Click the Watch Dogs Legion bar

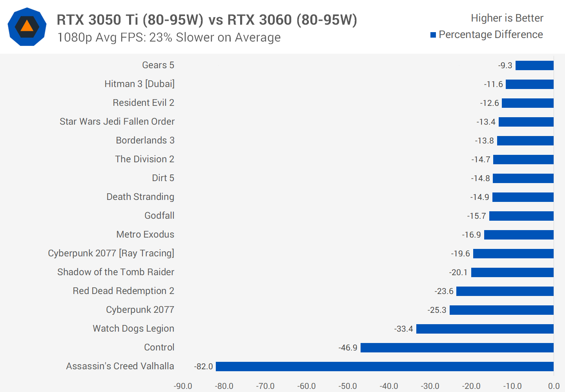(485, 329)
